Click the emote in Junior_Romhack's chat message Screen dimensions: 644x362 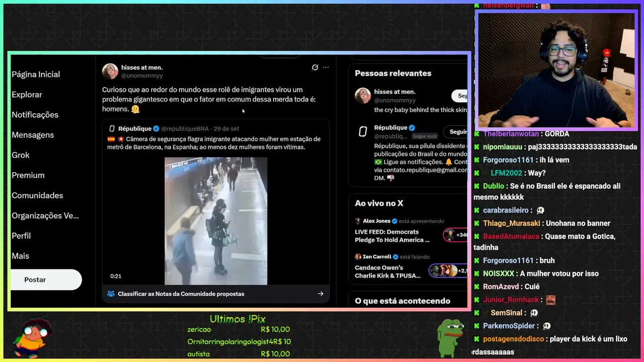550,300
